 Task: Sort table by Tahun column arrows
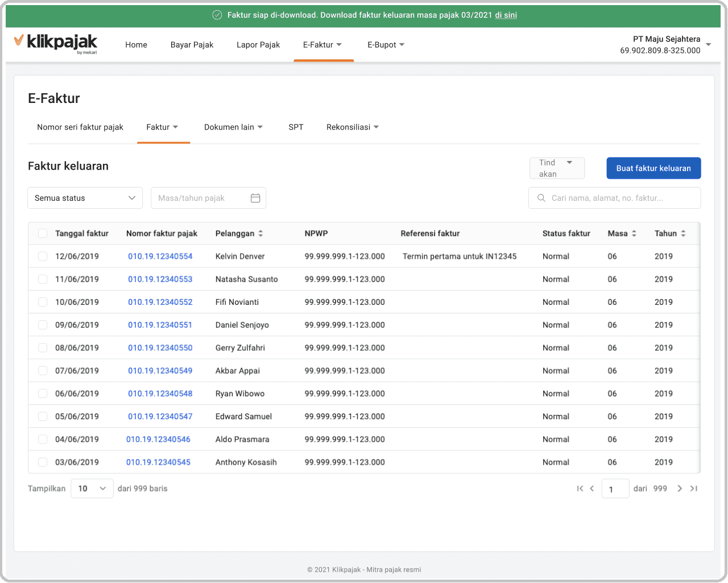tap(684, 233)
